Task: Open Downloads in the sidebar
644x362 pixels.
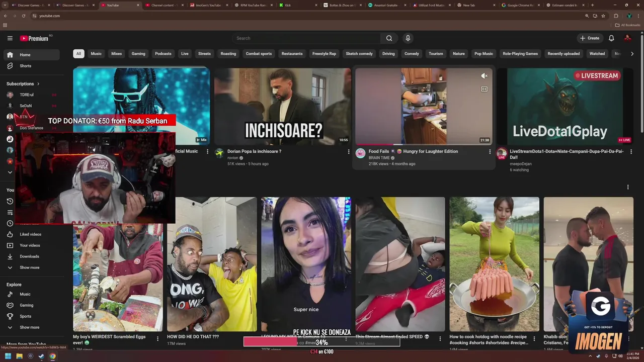Action: click(x=30, y=256)
